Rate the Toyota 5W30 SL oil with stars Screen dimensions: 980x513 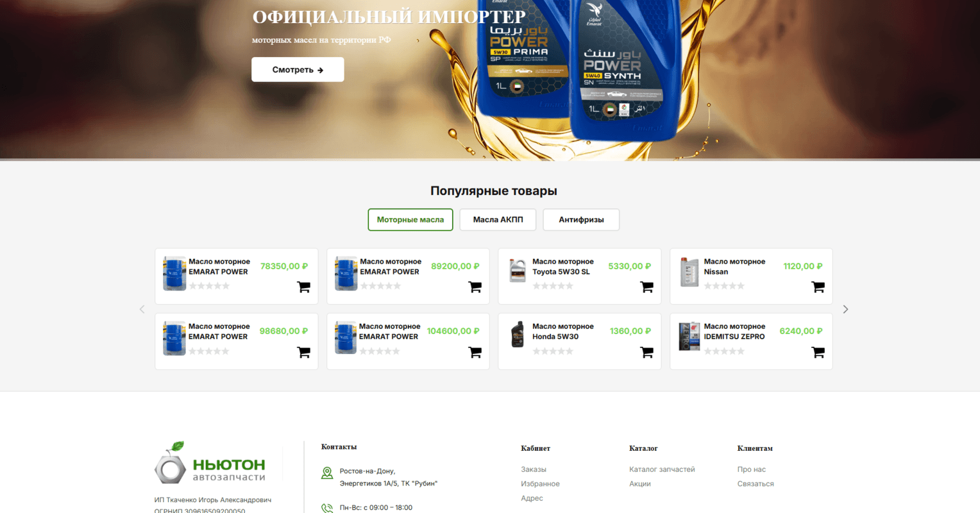(x=553, y=286)
